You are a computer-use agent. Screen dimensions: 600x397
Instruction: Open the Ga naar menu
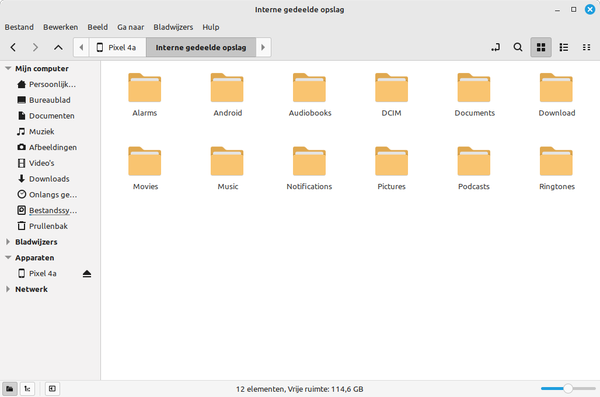tap(130, 27)
